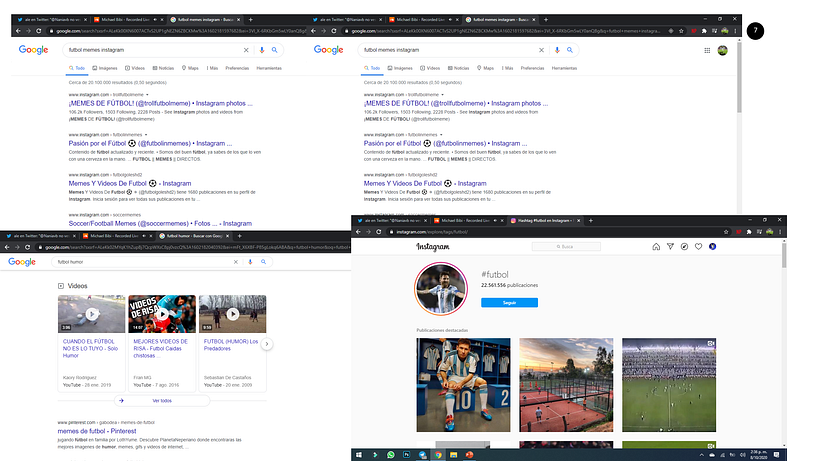Open the Windows notification center
The width and height of the screenshot is (820, 461).
(x=777, y=455)
